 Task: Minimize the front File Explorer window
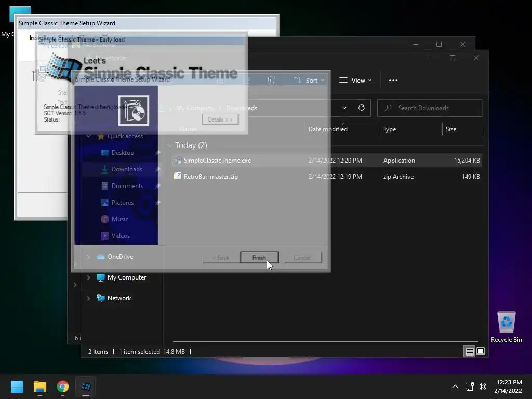[429, 58]
